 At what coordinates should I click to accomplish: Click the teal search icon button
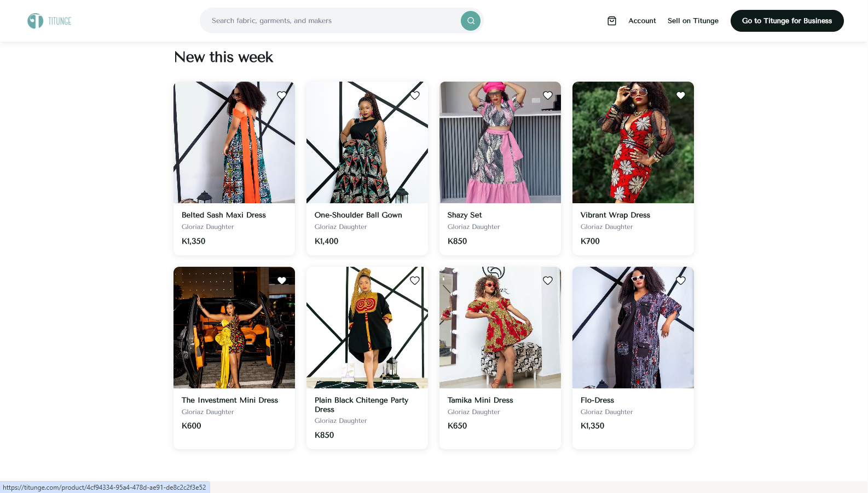471,21
